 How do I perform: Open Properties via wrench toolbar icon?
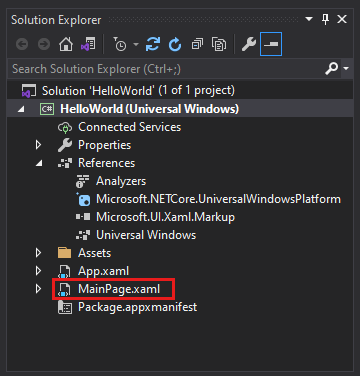249,44
